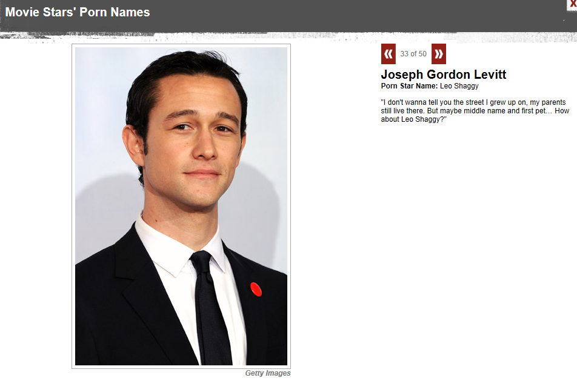Go to the previous slide with left arrows

click(x=389, y=54)
